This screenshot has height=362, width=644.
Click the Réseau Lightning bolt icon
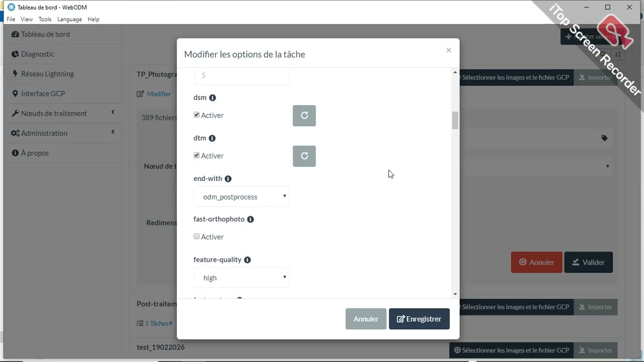tap(15, 74)
